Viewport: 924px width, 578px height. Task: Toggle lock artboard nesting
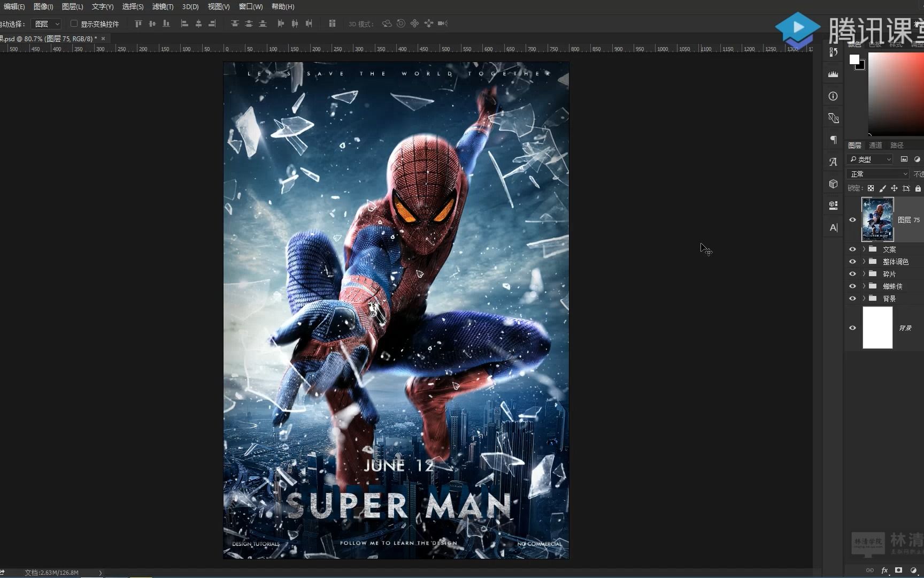click(x=906, y=188)
